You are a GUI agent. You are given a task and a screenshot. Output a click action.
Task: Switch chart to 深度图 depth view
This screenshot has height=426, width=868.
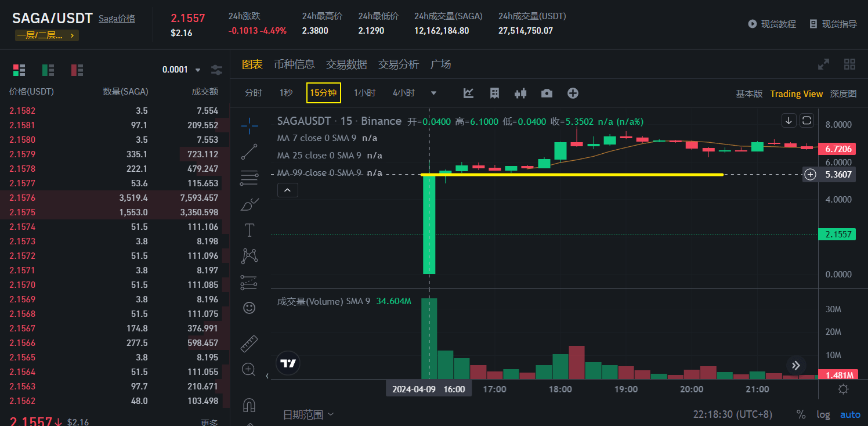843,94
